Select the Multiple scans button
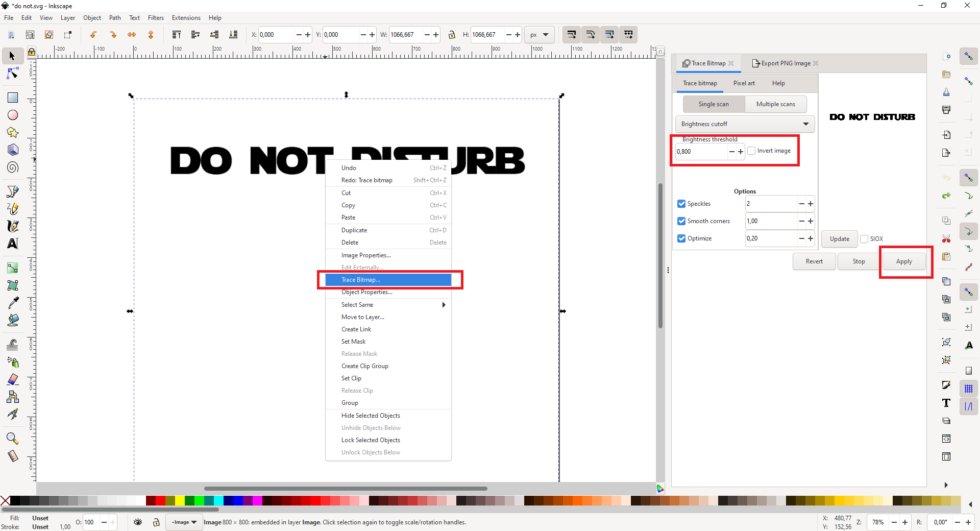This screenshot has height=531, width=980. pyautogui.click(x=775, y=104)
